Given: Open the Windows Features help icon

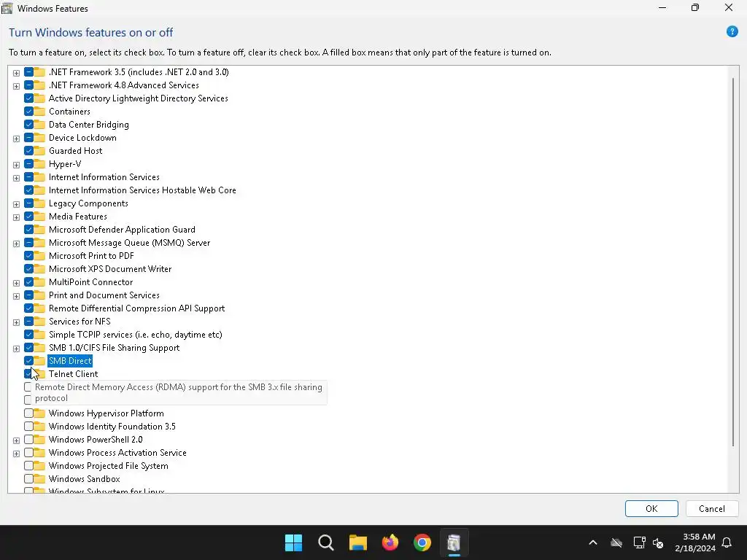Looking at the screenshot, I should [732, 32].
